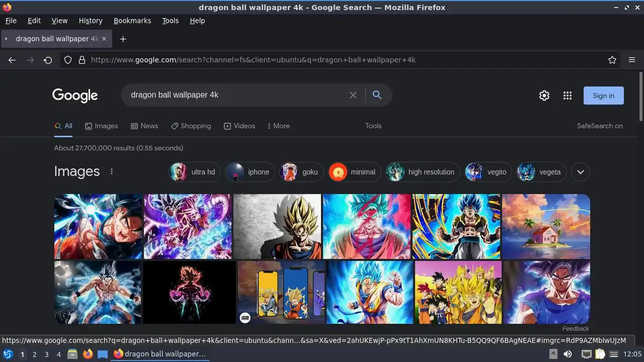Switch to the News search tab
The image size is (644, 362).
144,126
